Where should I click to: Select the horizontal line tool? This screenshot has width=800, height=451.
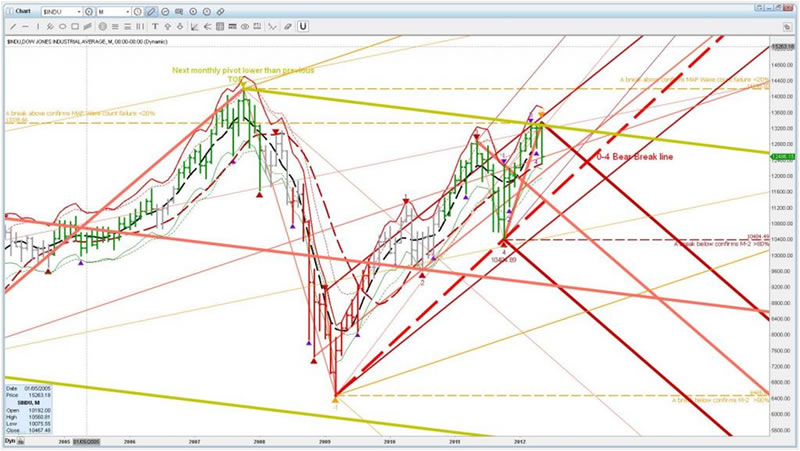tap(25, 27)
